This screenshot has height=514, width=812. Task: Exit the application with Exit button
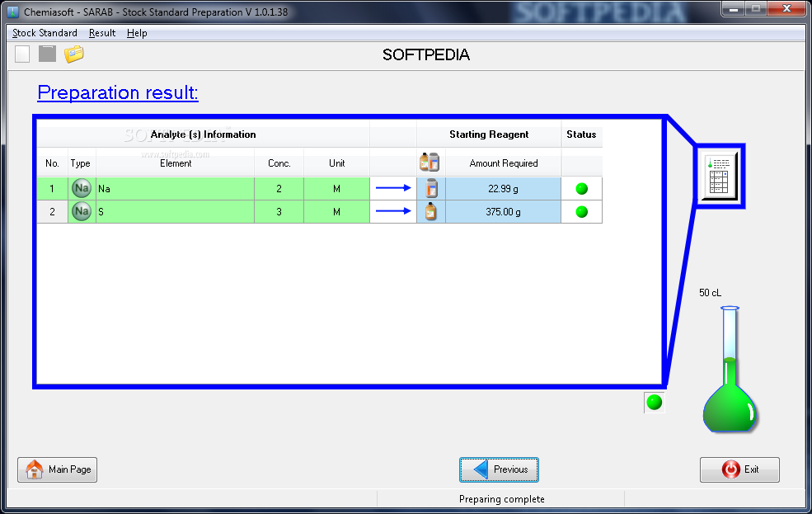coord(739,469)
